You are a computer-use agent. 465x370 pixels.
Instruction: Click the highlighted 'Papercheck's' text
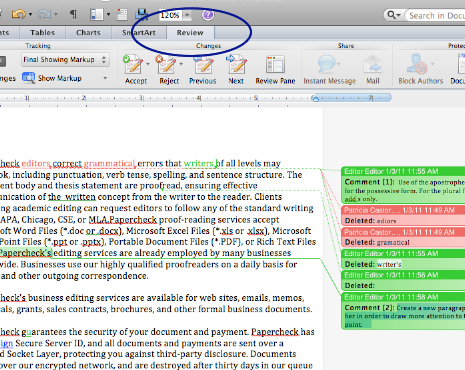tap(26, 253)
